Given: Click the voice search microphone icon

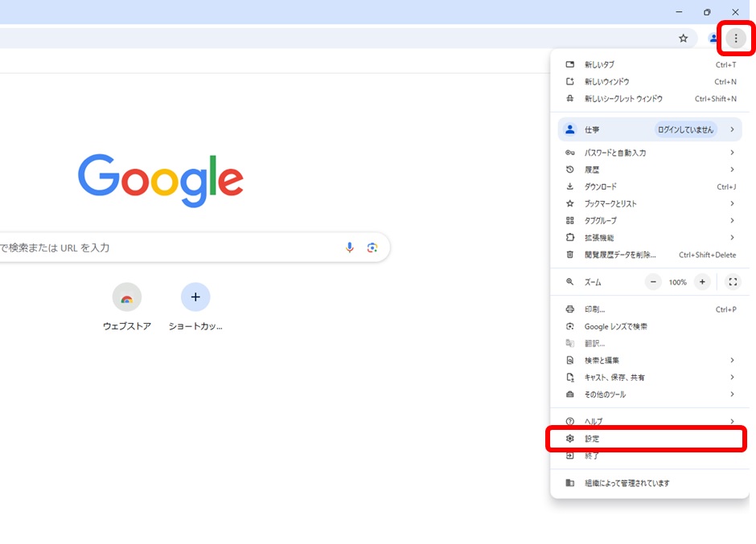Looking at the screenshot, I should coord(349,247).
